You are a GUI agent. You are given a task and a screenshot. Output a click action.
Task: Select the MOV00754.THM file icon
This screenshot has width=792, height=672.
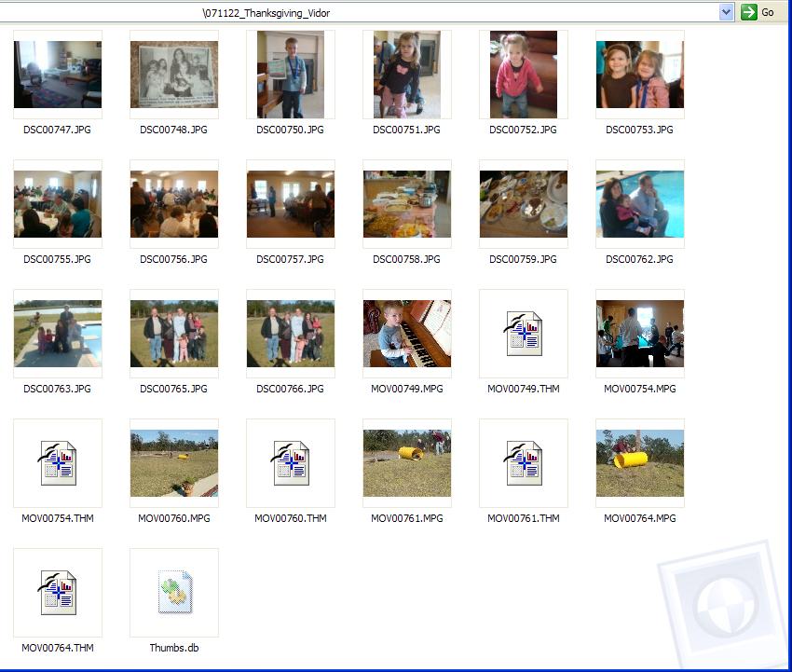[x=58, y=463]
